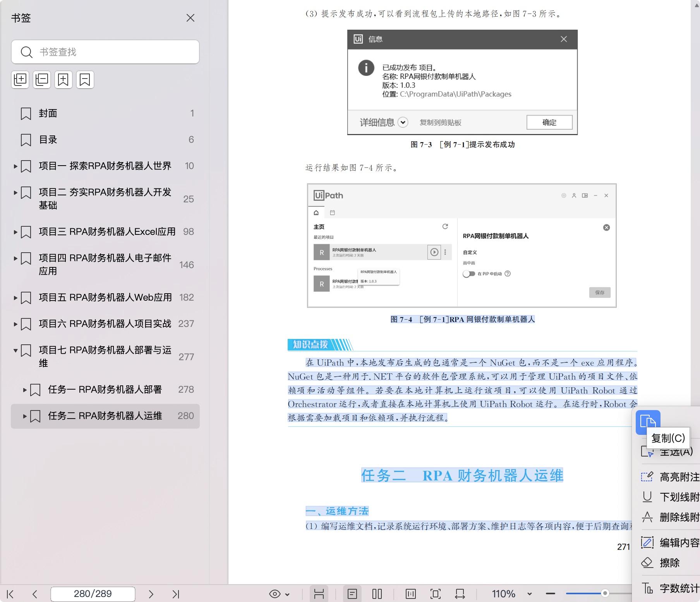Screen dimensions: 700x602
Task: Open bookmark 项目五 RPA财务机器人Web应用
Action: tap(105, 297)
